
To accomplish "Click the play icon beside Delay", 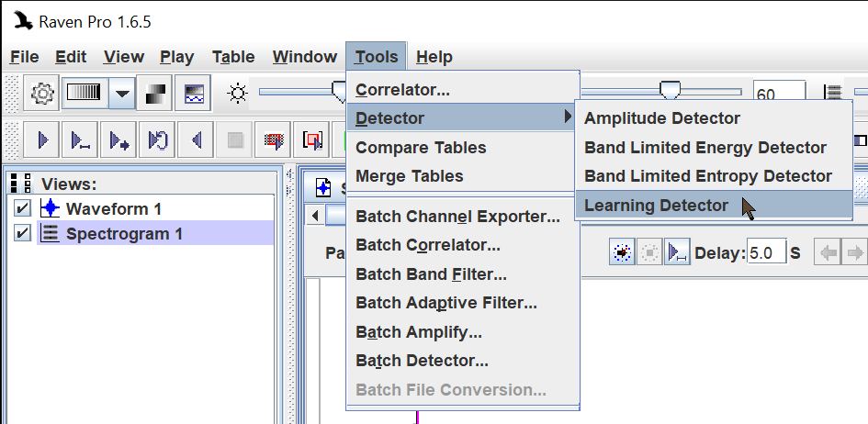I will click(x=677, y=252).
